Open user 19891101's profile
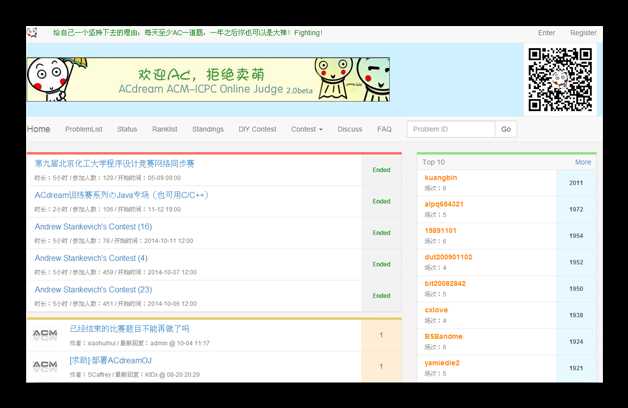 pyautogui.click(x=441, y=230)
